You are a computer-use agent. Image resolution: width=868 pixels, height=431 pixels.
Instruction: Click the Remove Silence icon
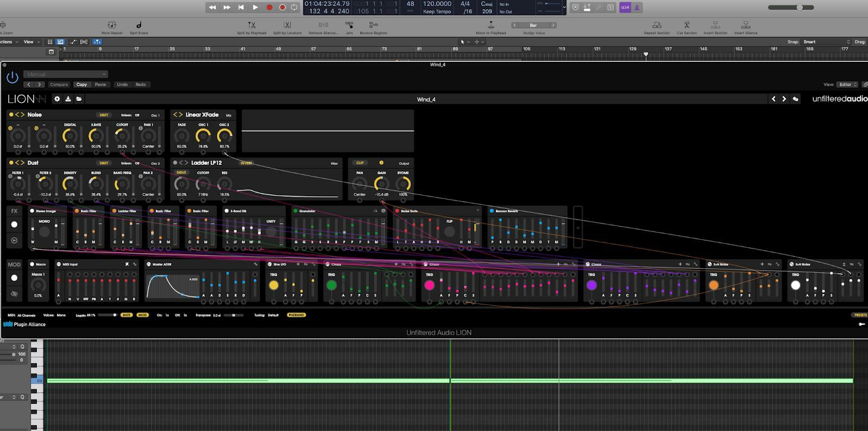click(323, 25)
